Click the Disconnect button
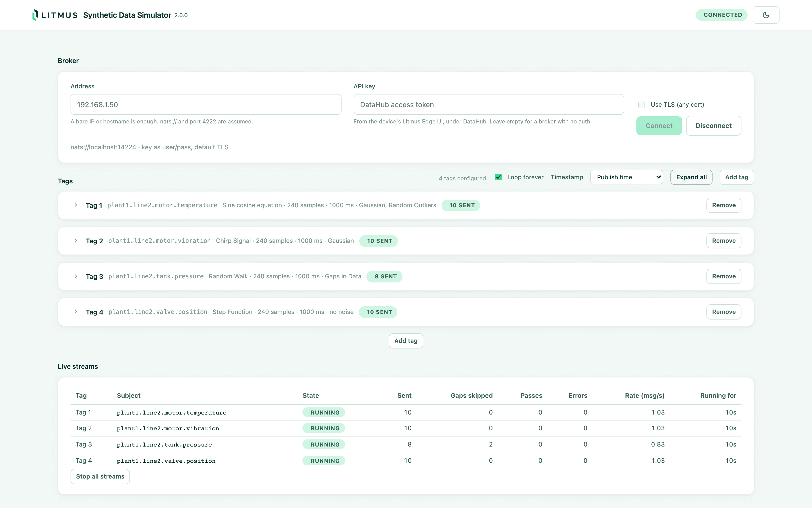The image size is (812, 508). click(713, 126)
